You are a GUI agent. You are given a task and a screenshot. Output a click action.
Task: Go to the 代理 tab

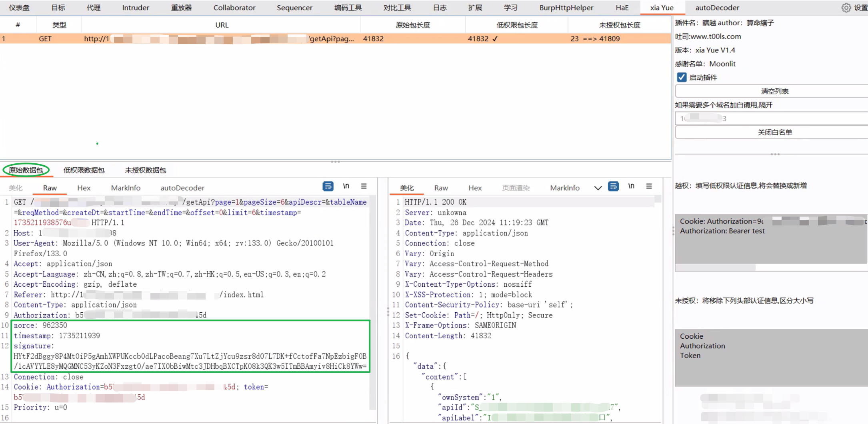93,8
